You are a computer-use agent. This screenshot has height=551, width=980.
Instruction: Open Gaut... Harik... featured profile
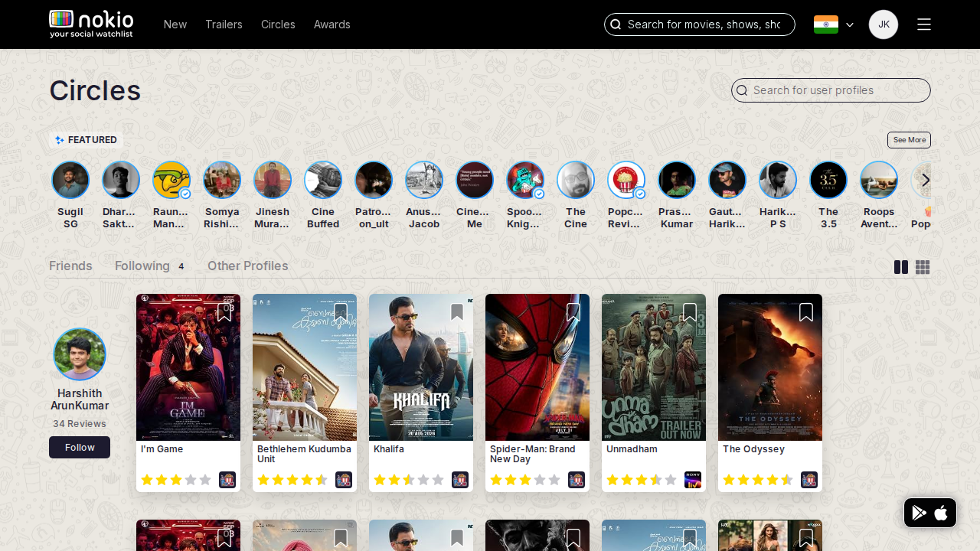point(727,180)
